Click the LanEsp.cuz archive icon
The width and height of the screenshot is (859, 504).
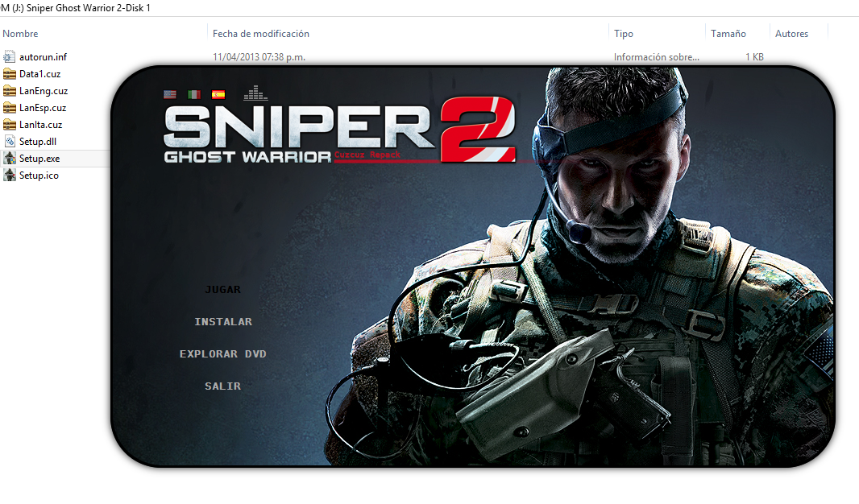tap(10, 108)
